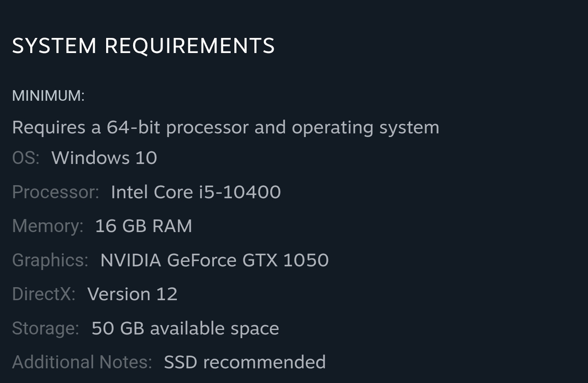Click the 50 GB available space text
The width and height of the screenshot is (588, 383).
[x=185, y=328]
